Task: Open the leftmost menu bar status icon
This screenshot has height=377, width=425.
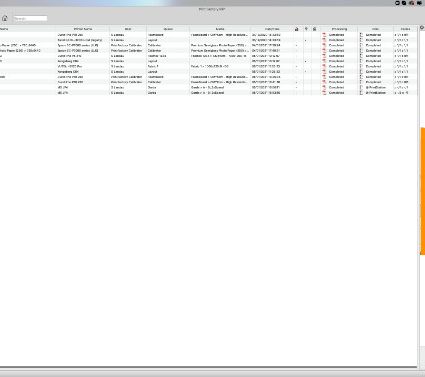Action: tap(397, 3)
